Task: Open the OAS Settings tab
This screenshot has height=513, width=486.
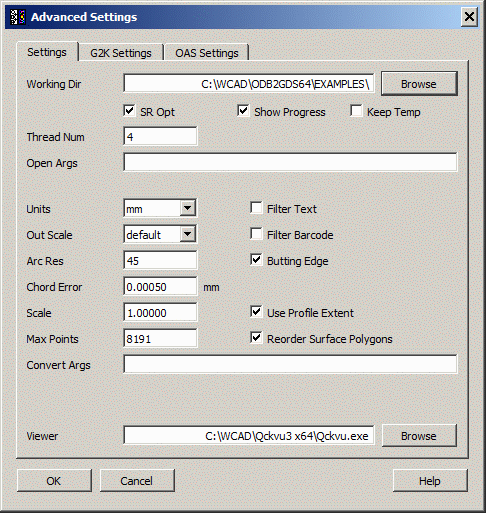Action: coord(207,53)
